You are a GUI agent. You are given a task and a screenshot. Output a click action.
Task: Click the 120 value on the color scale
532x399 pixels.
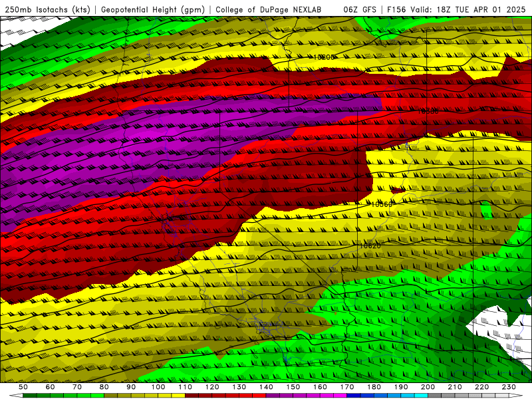click(x=212, y=387)
